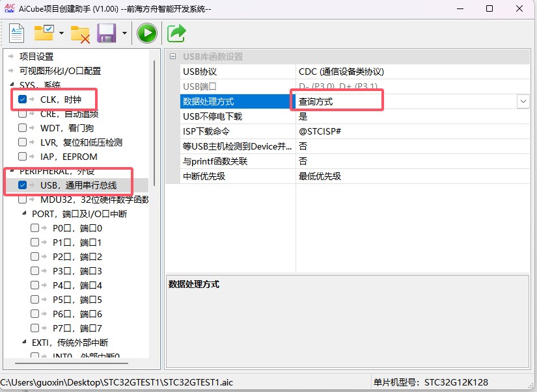Maximize the AiCube window

pyautogui.click(x=489, y=8)
